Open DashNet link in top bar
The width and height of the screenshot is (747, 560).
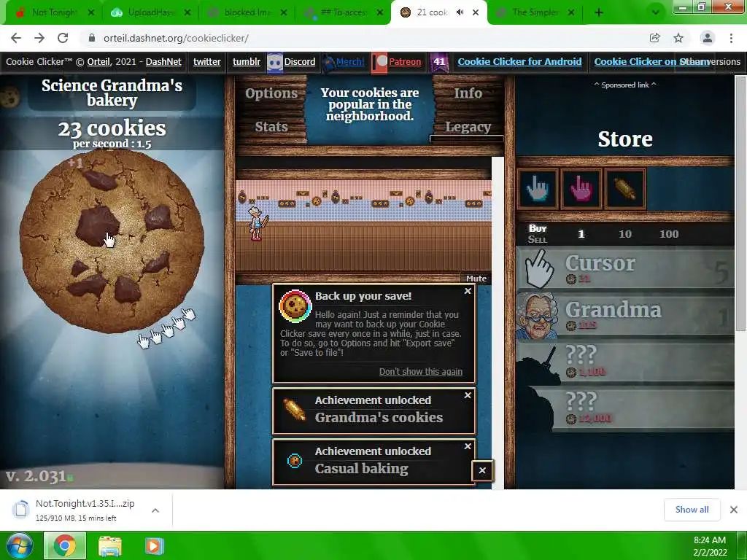coord(163,61)
